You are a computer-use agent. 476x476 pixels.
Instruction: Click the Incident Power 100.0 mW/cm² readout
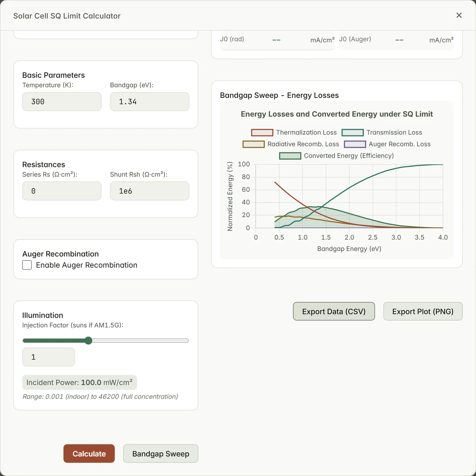(79, 382)
